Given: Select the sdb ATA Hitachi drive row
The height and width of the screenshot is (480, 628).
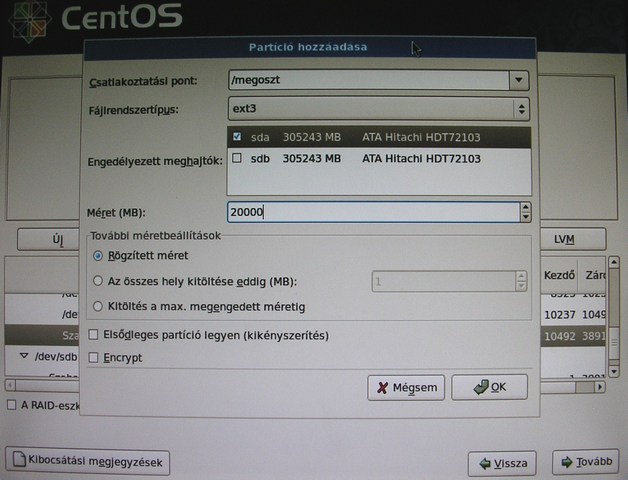Looking at the screenshot, I should [380, 158].
